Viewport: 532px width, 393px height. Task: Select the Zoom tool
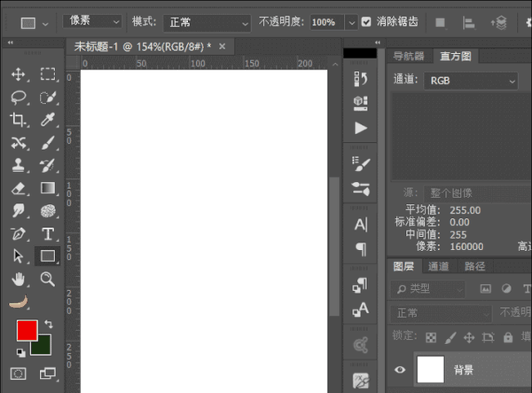coord(48,279)
